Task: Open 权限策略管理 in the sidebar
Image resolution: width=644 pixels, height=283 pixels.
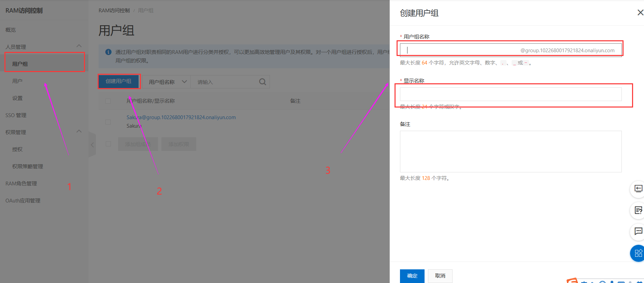Action: [x=27, y=166]
